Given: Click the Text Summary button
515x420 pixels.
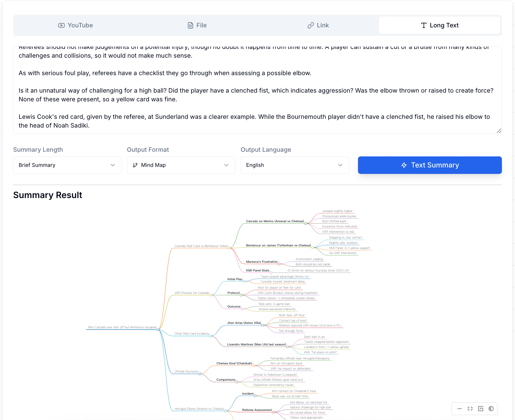Looking at the screenshot, I should (x=430, y=165).
